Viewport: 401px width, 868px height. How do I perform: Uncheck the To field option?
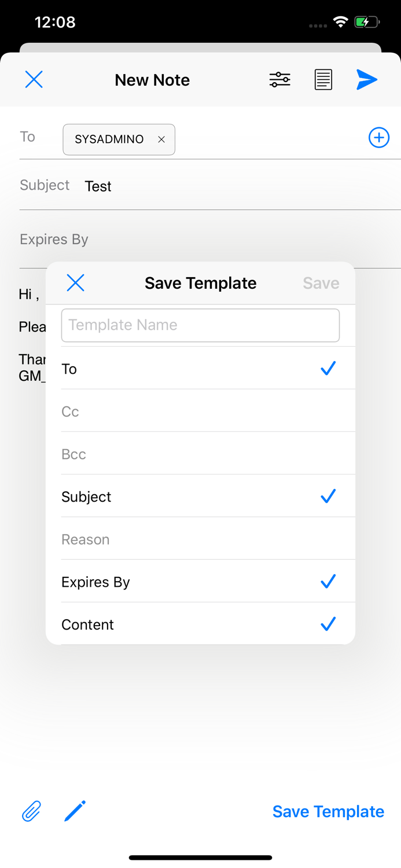coord(328,369)
